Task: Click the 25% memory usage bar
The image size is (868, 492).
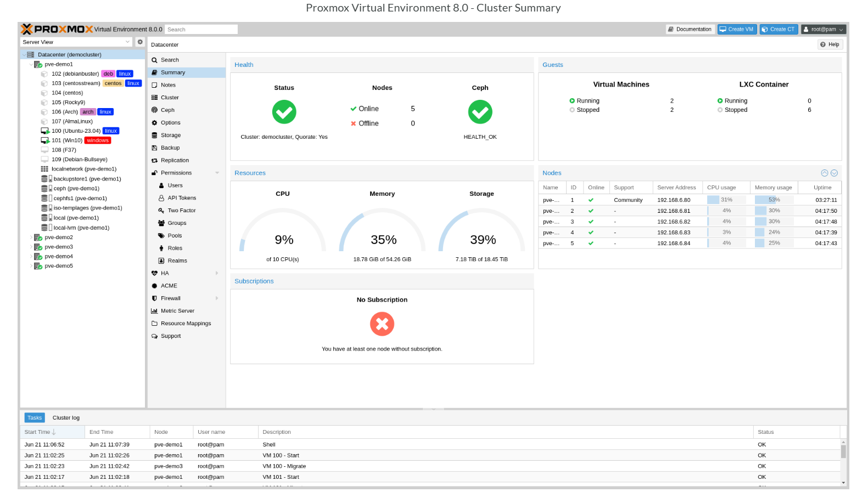Action: tap(774, 243)
